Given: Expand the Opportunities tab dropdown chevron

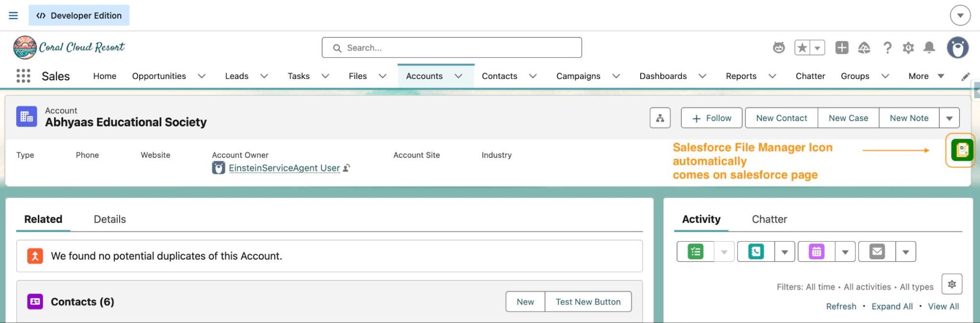Looking at the screenshot, I should [x=201, y=76].
